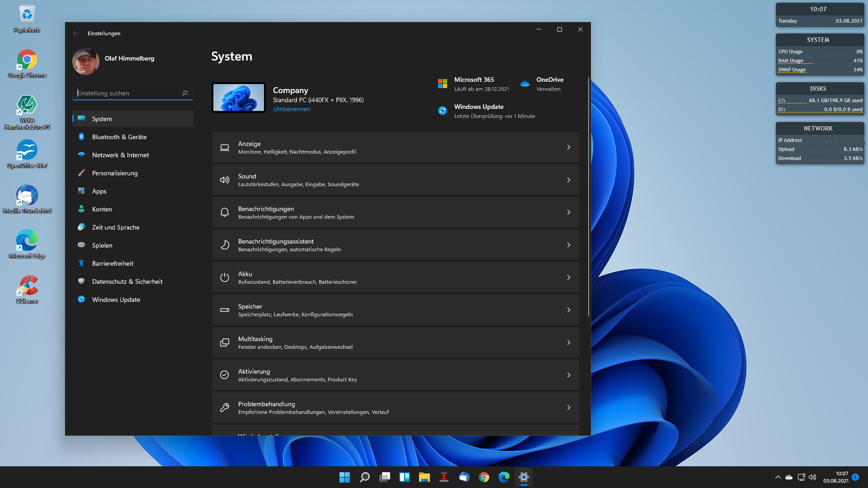Click the Anzeige monitor icon
The image size is (868, 488).
tap(224, 147)
